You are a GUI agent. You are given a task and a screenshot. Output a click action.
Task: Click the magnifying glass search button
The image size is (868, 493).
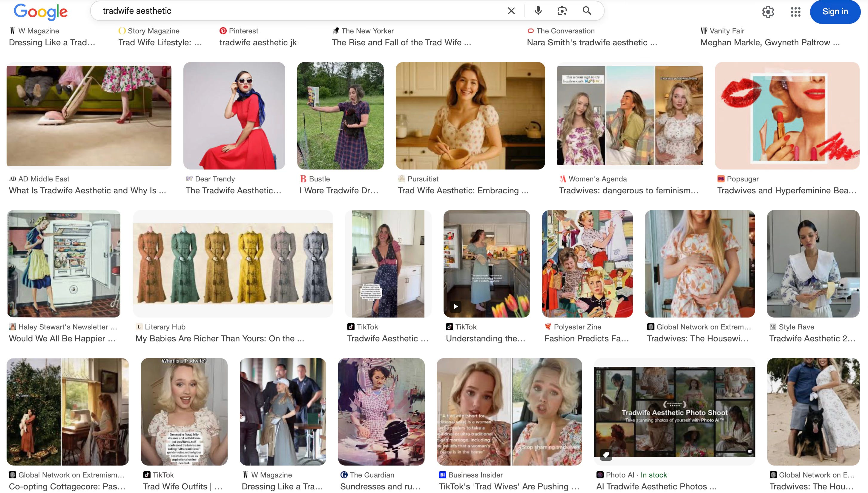pos(587,11)
